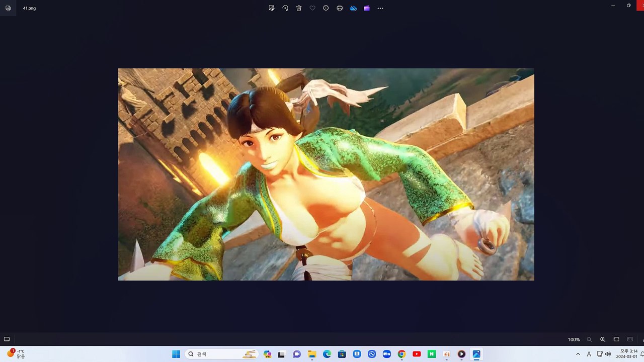Click the actual-size view icon

(x=630, y=339)
